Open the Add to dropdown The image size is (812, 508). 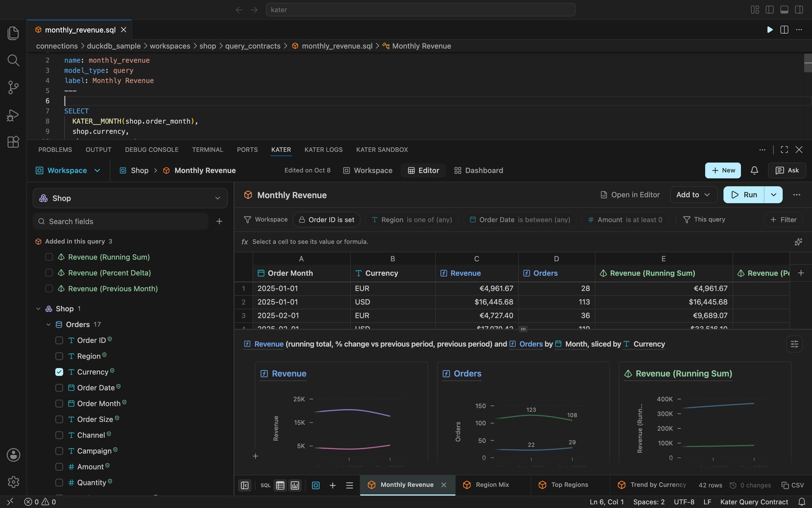click(693, 195)
